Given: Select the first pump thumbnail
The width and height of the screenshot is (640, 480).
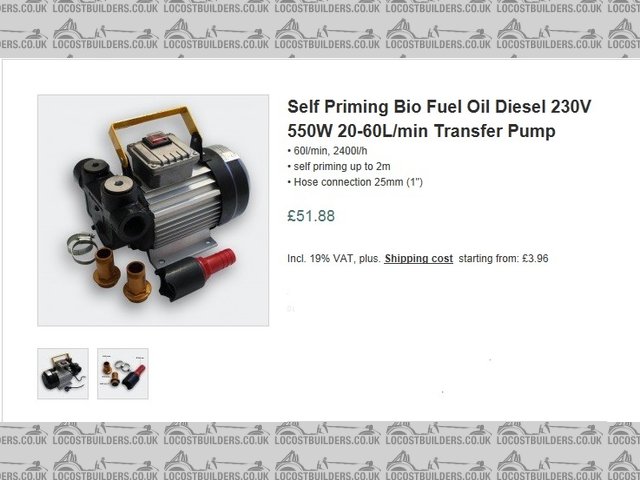Looking at the screenshot, I should 62,373.
